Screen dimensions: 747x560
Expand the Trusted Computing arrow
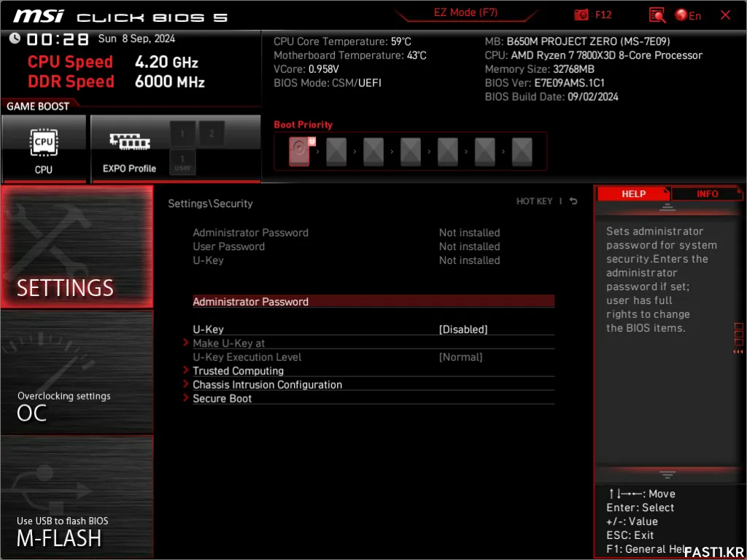[x=186, y=370]
